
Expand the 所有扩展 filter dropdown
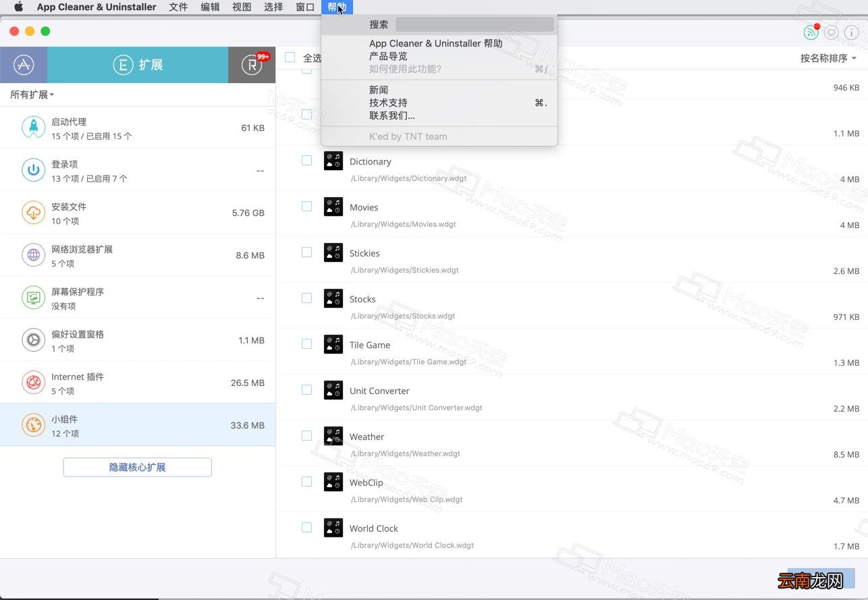32,94
